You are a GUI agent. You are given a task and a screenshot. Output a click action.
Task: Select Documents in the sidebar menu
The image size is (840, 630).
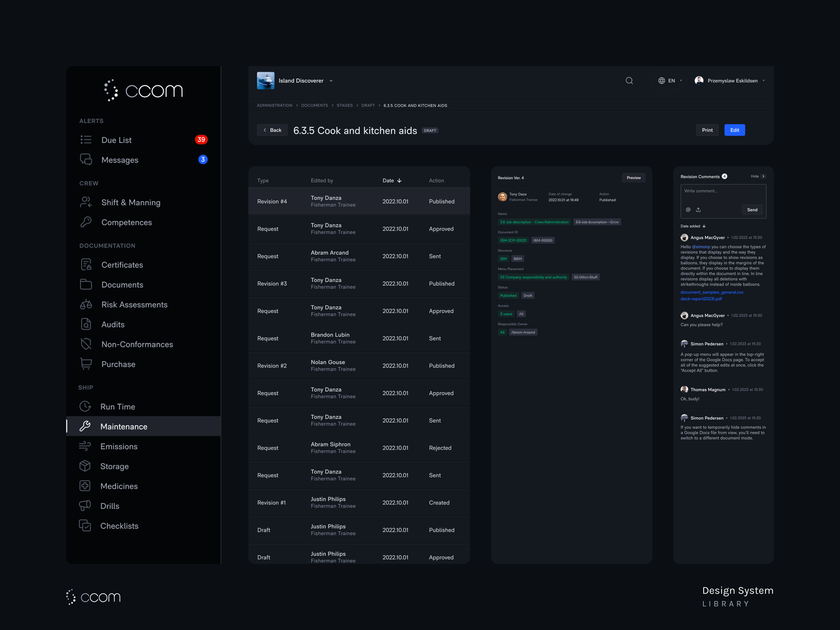(122, 285)
